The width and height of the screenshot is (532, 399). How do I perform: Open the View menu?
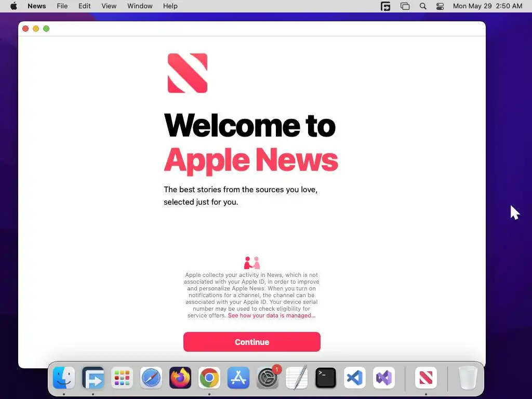pos(109,6)
